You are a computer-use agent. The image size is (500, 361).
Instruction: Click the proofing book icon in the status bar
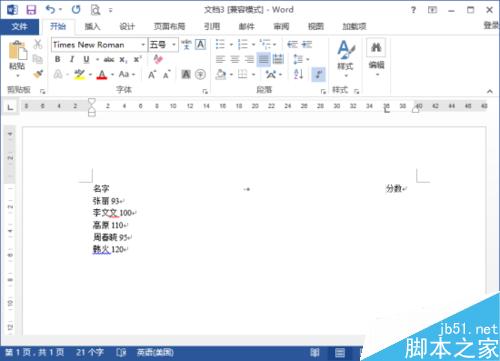[121, 352]
